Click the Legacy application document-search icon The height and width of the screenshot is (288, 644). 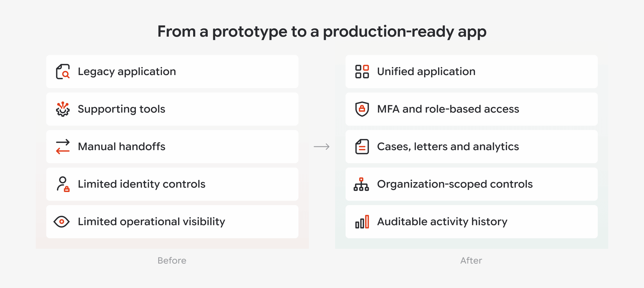[x=63, y=72]
